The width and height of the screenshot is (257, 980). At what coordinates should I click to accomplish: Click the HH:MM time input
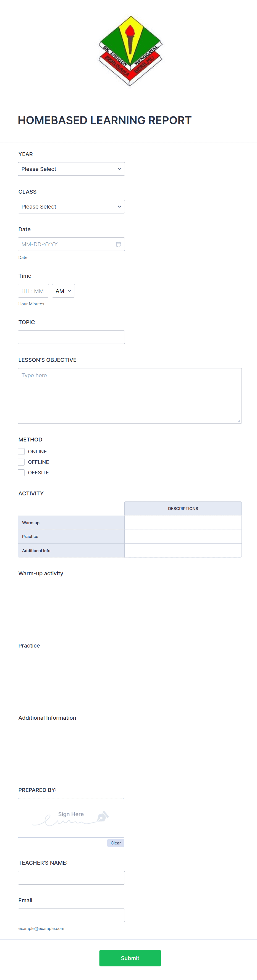tap(33, 291)
